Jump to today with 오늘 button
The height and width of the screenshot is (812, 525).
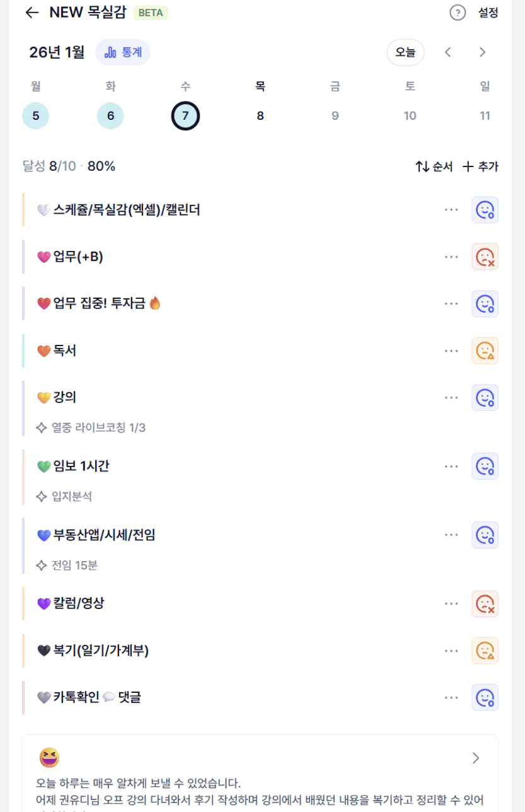(405, 52)
